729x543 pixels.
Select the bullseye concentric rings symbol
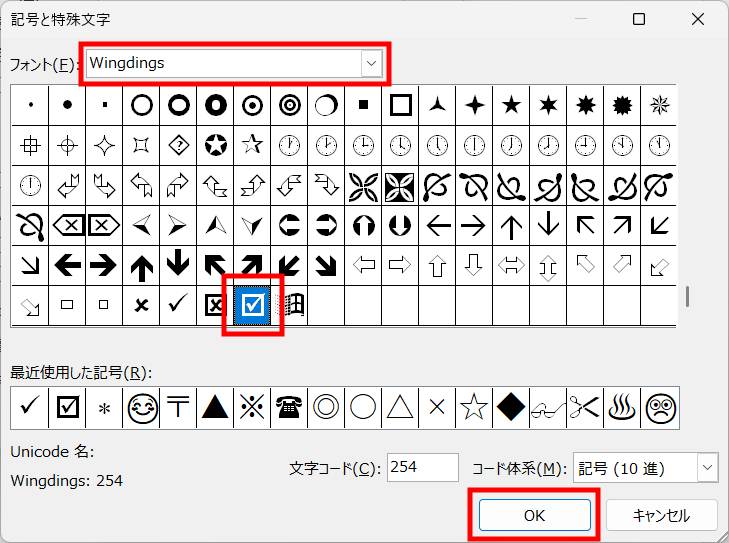[290, 106]
